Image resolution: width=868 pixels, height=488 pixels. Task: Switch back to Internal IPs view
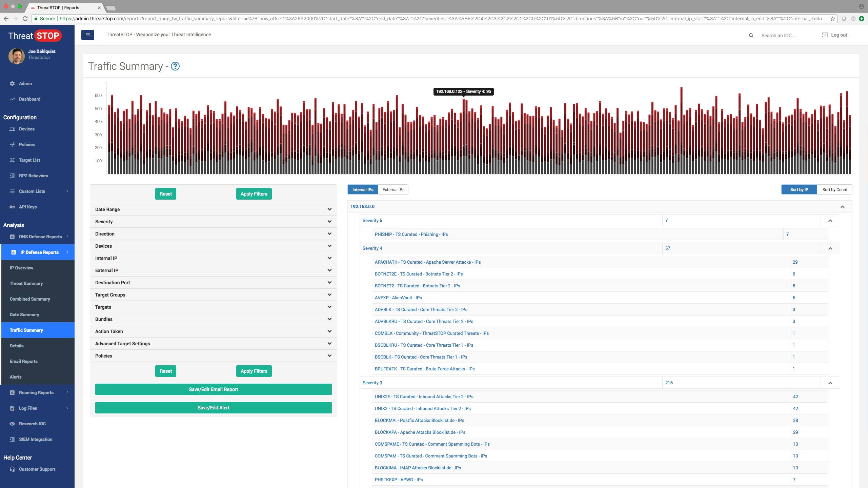[362, 189]
